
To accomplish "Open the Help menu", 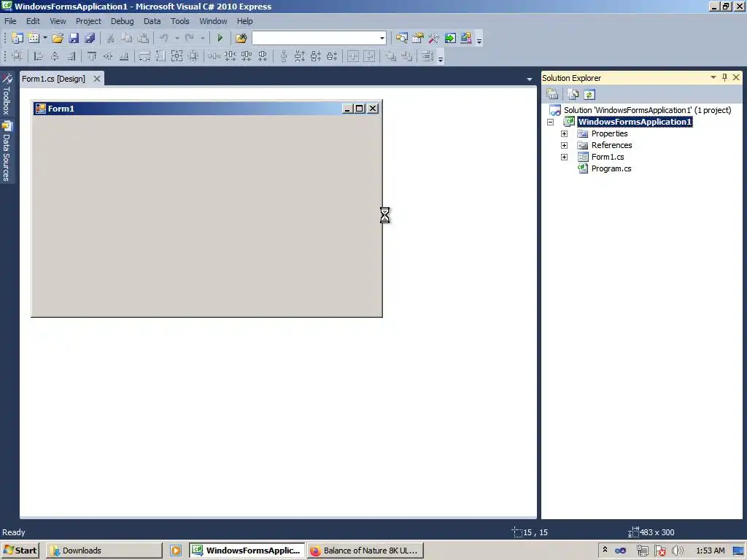I will (245, 21).
